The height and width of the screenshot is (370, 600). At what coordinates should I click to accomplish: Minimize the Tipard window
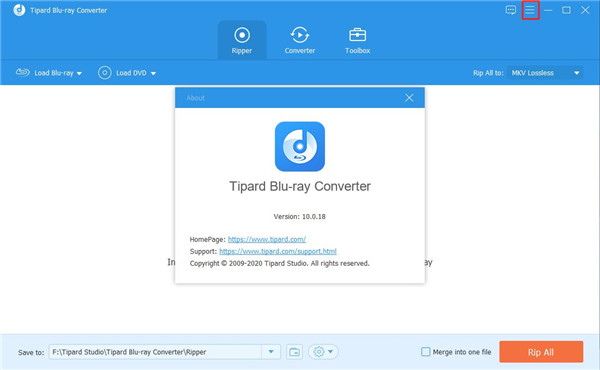(x=548, y=10)
